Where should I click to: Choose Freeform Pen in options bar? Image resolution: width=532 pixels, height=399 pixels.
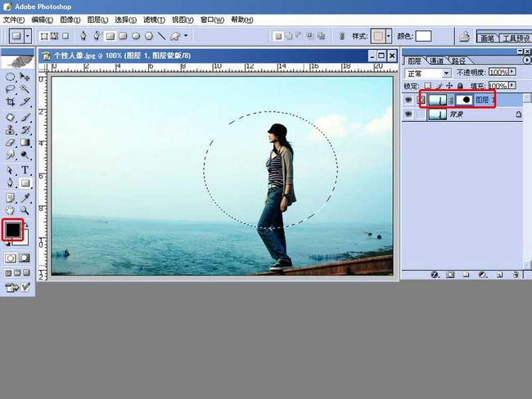tap(97, 36)
